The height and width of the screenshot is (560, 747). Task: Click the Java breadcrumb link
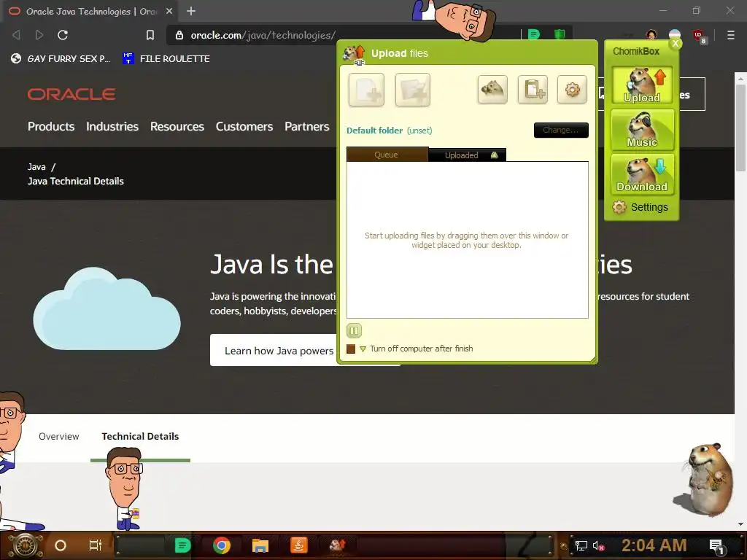[x=36, y=167]
